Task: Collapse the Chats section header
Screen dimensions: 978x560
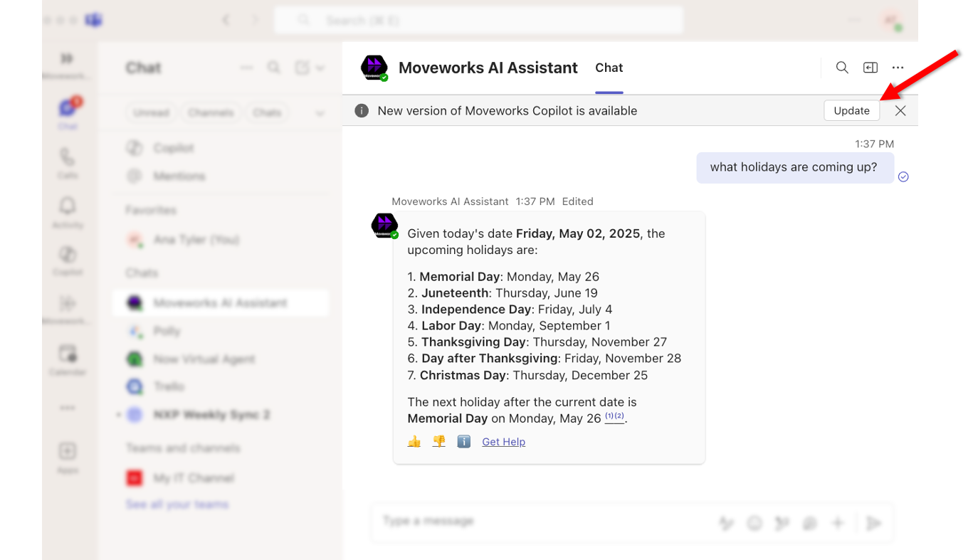Action: pyautogui.click(x=142, y=273)
